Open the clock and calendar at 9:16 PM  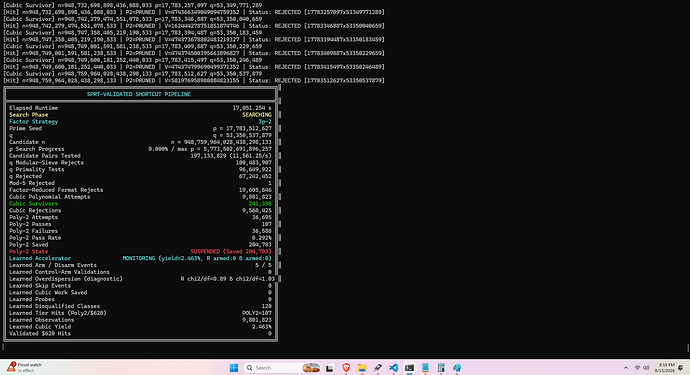(x=664, y=368)
